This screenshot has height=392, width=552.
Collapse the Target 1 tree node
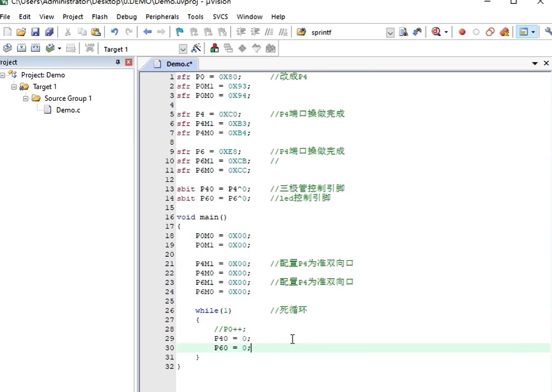14,87
